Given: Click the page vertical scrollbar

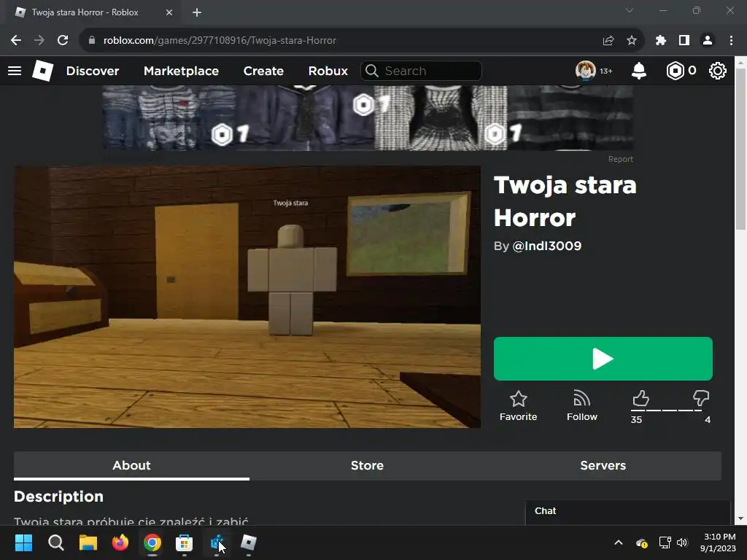Looking at the screenshot, I should click(740, 149).
